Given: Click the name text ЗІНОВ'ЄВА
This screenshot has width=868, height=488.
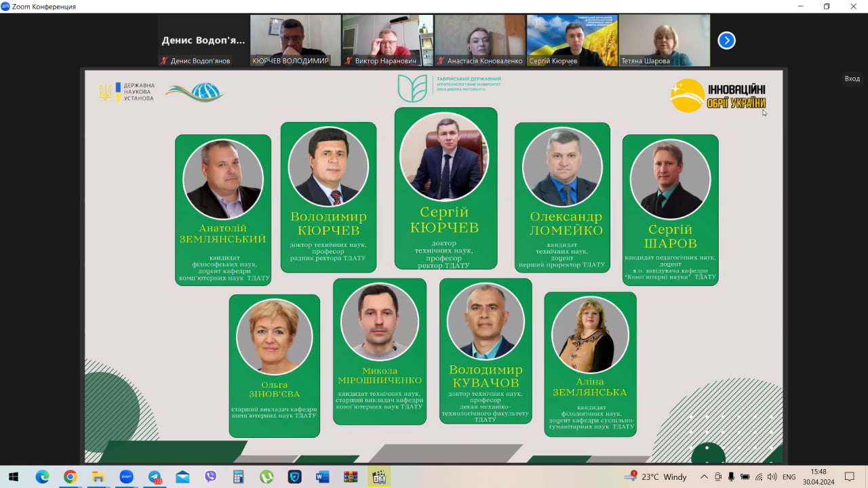Looking at the screenshot, I should pos(275,394).
